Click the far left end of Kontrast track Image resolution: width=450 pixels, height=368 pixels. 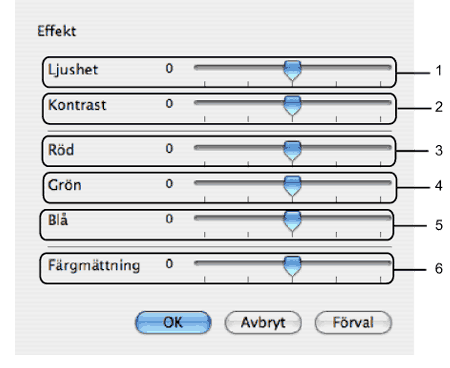197,103
